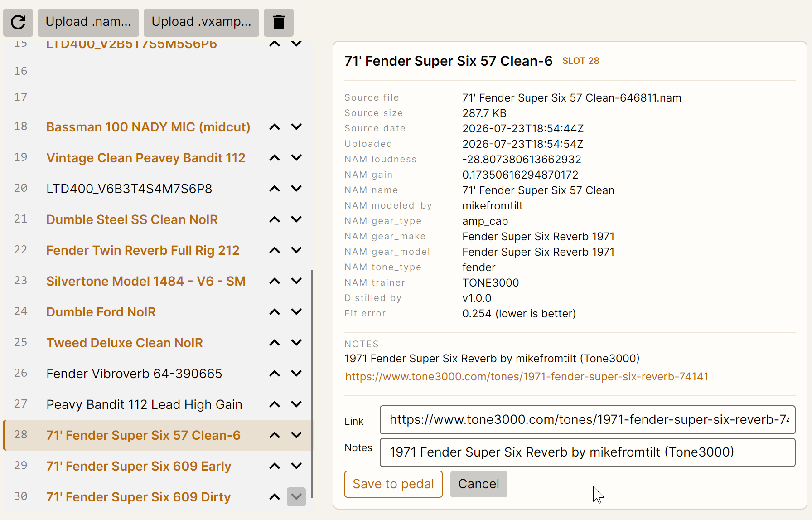This screenshot has height=520, width=812.
Task: Move LTD400_V6B3T4S4M7S6P8 down one slot
Action: (296, 189)
